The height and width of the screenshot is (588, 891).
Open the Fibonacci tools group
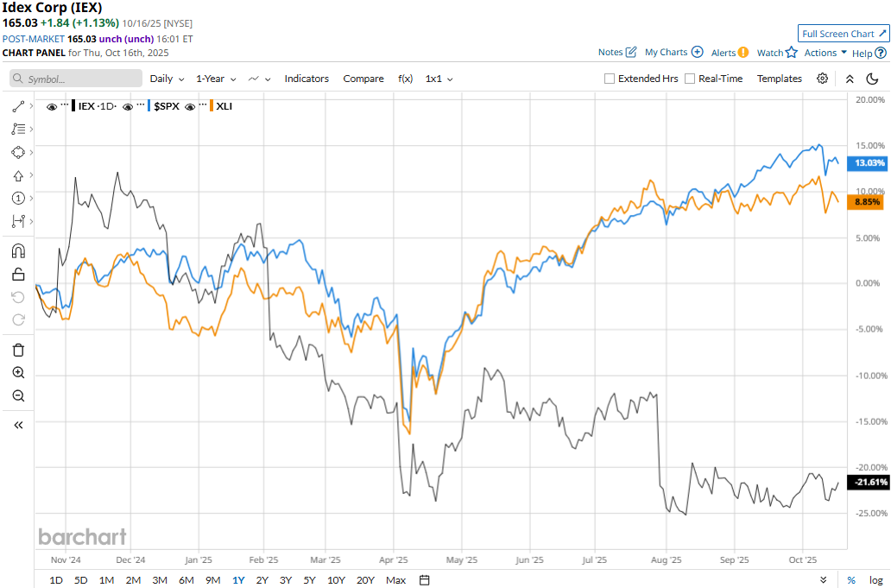17,129
